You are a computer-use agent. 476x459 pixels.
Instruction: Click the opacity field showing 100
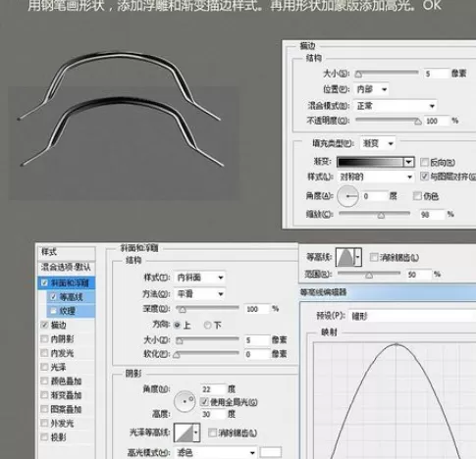436,121
